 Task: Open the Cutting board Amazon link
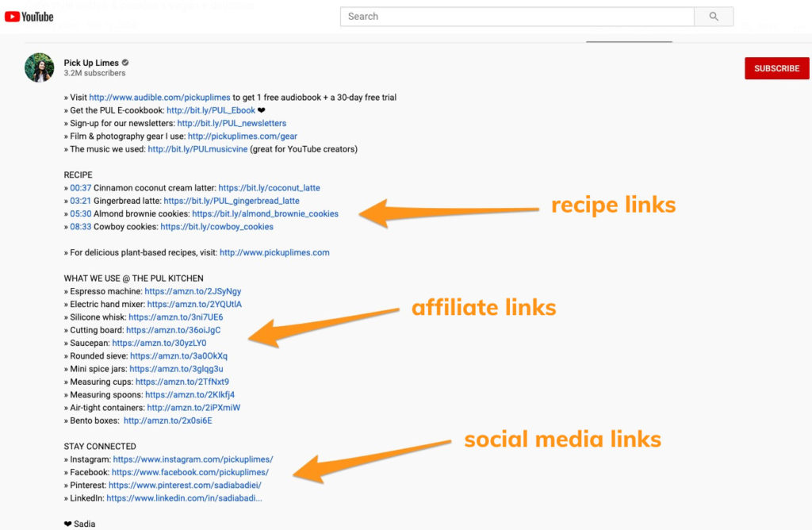click(174, 331)
